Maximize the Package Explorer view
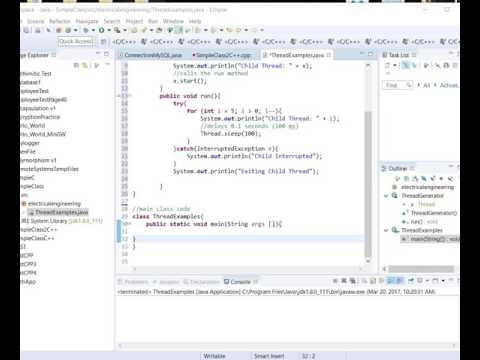 click(x=106, y=54)
